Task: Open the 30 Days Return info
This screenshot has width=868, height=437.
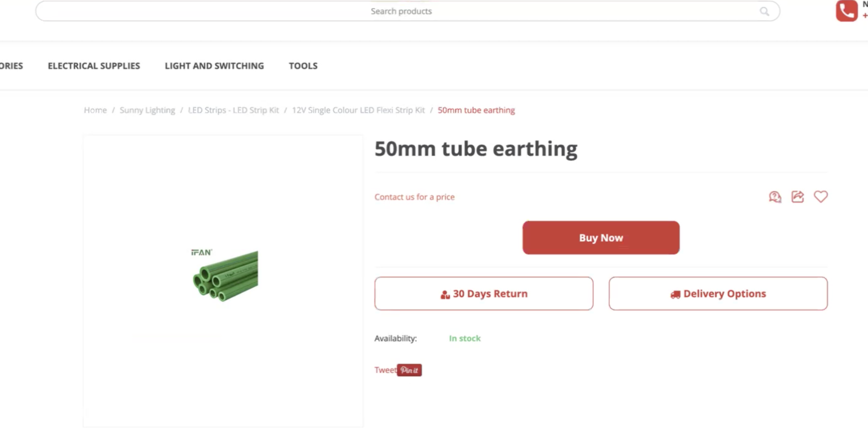Action: [x=483, y=294]
